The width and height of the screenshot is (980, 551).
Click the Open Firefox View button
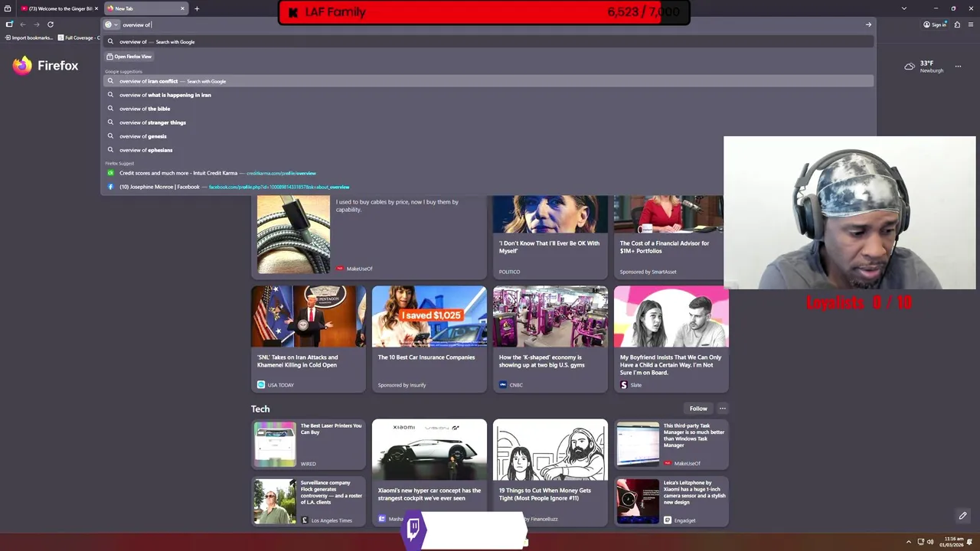tap(129, 57)
